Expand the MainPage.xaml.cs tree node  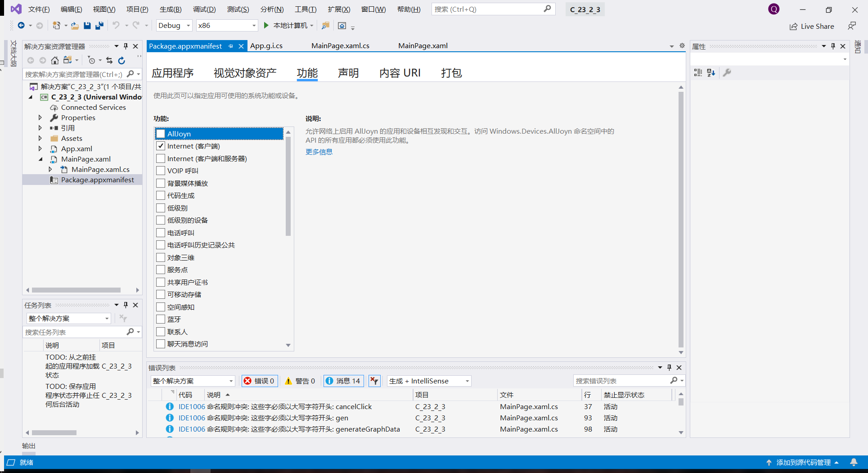[50, 169]
